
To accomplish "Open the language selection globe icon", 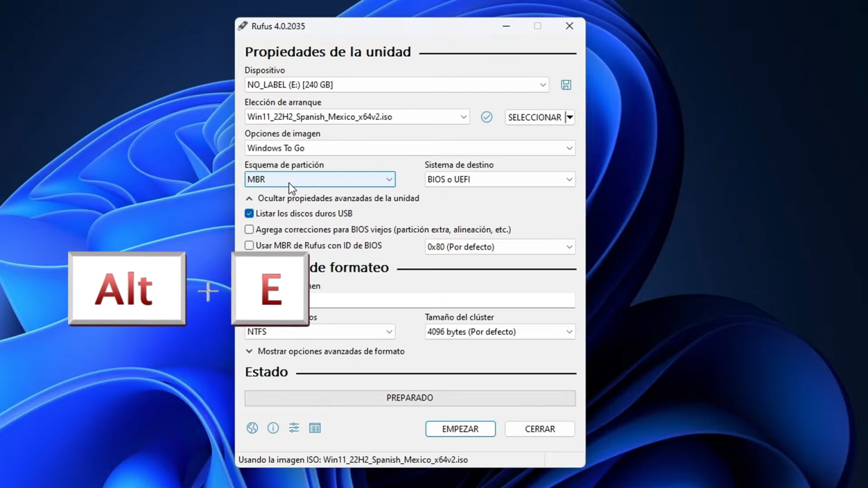I will 252,428.
